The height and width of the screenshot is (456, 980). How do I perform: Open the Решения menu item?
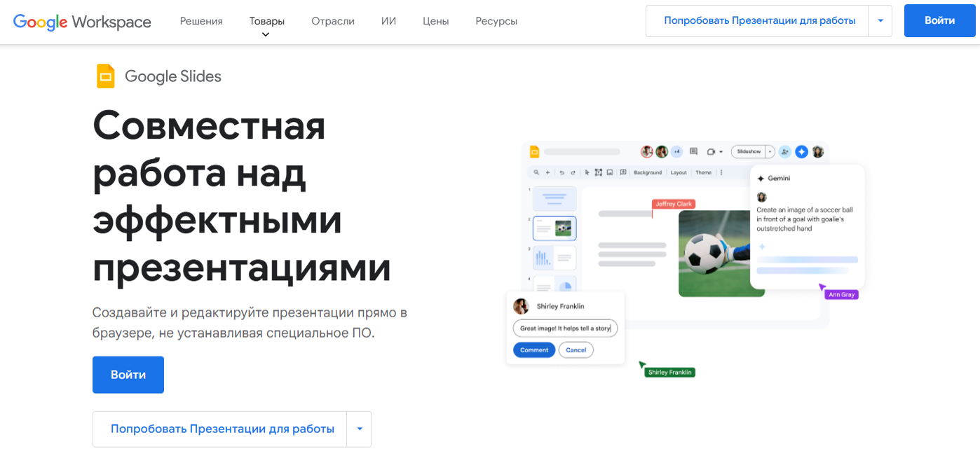tap(201, 21)
